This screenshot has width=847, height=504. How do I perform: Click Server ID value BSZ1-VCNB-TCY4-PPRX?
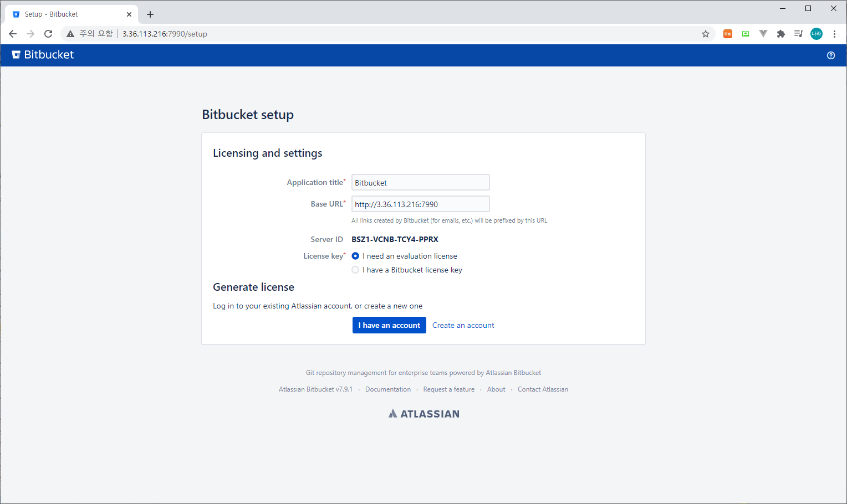pos(395,239)
